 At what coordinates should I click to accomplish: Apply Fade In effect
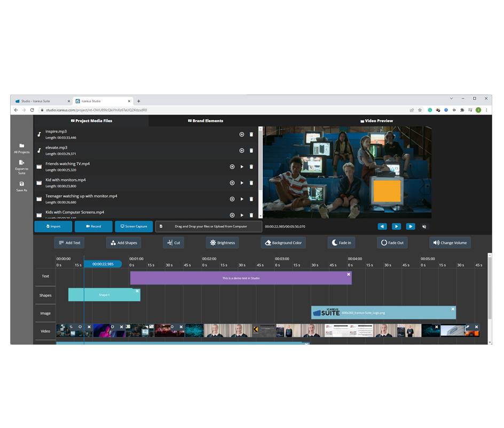341,243
